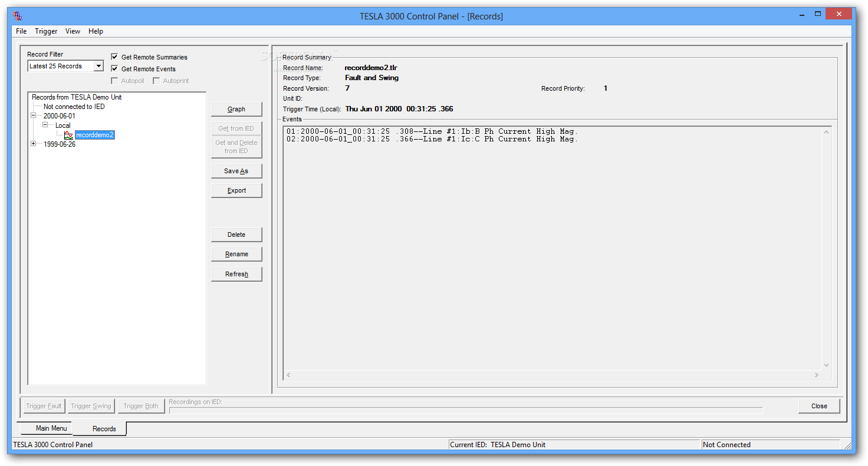Maximize the TESLA 3000 window

(817, 14)
